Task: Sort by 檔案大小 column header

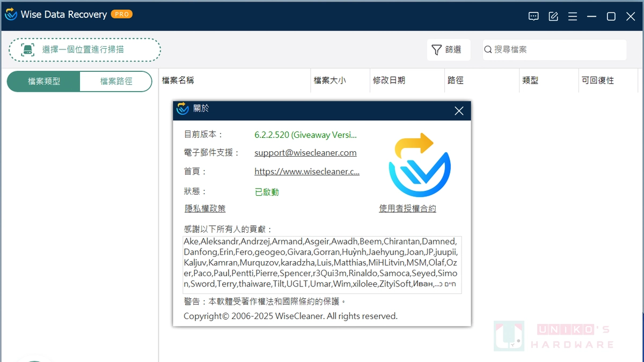Action: point(340,80)
